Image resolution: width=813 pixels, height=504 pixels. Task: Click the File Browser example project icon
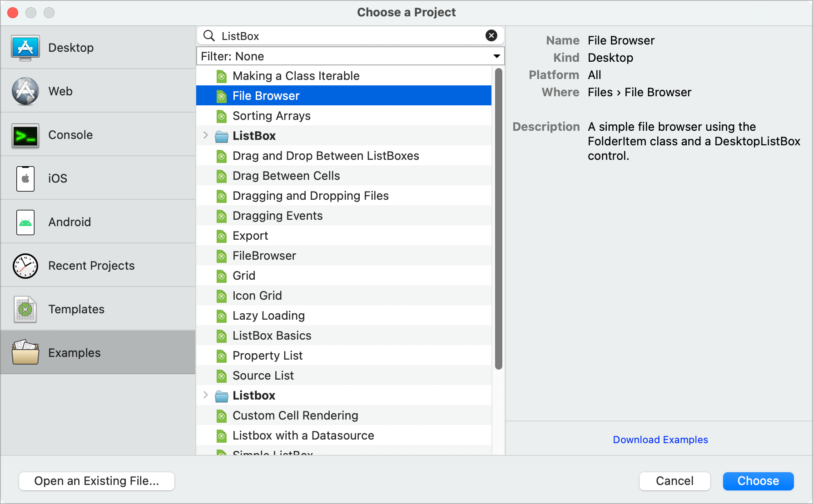click(222, 96)
